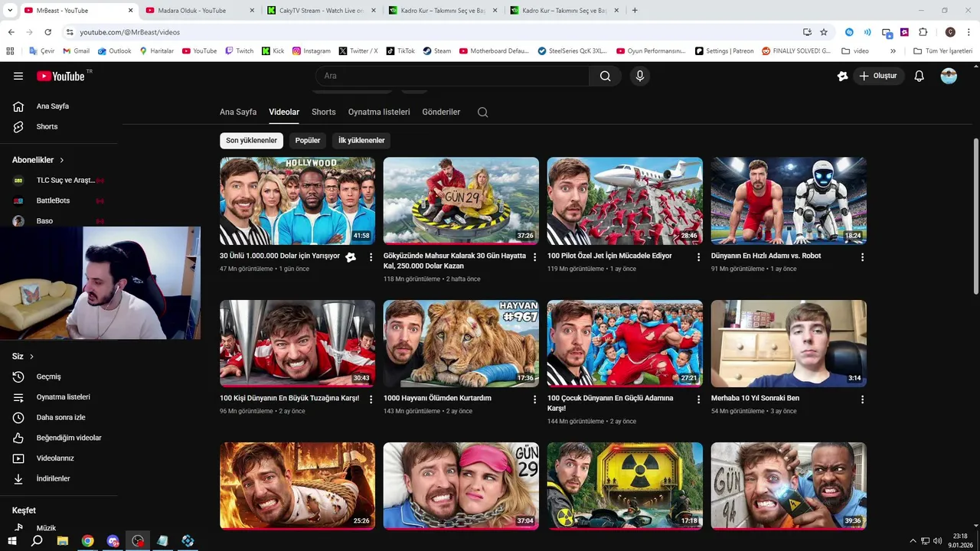Screen dimensions: 980x551
Task: Open the Extensions puzzle icon
Action: 923,32
